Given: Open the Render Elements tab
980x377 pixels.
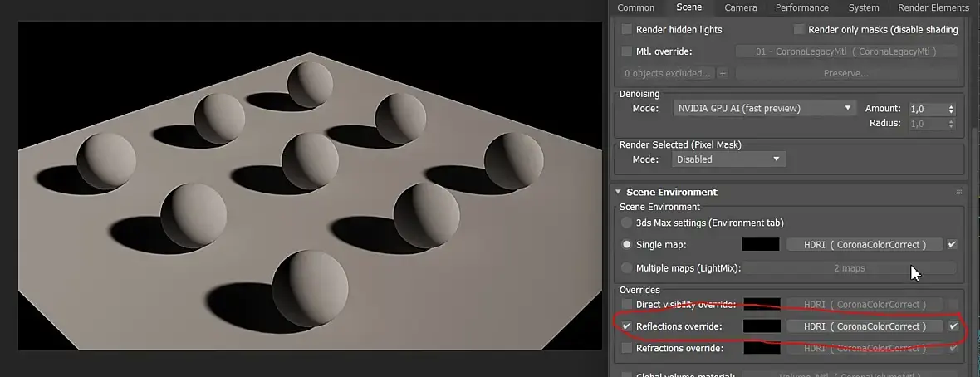Looking at the screenshot, I should pyautogui.click(x=933, y=7).
